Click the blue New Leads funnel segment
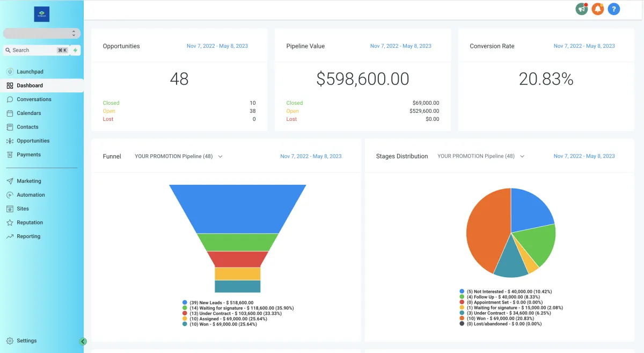Screen dimensions: 644x353 coord(237,208)
